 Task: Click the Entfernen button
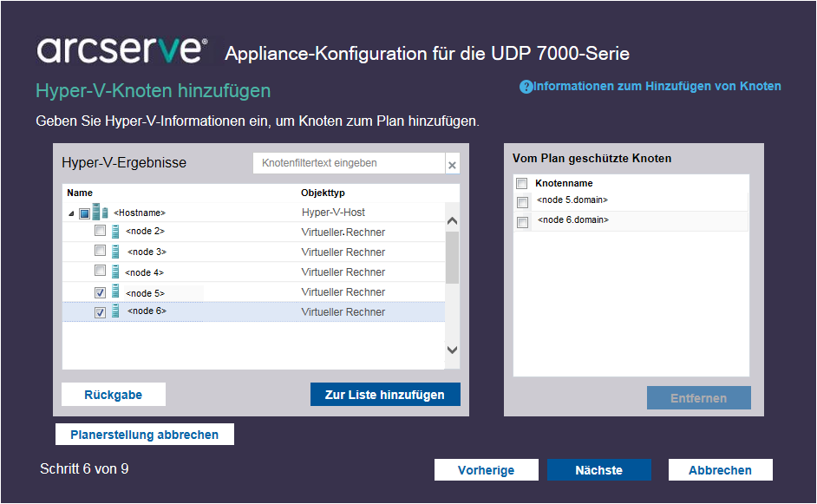(699, 398)
